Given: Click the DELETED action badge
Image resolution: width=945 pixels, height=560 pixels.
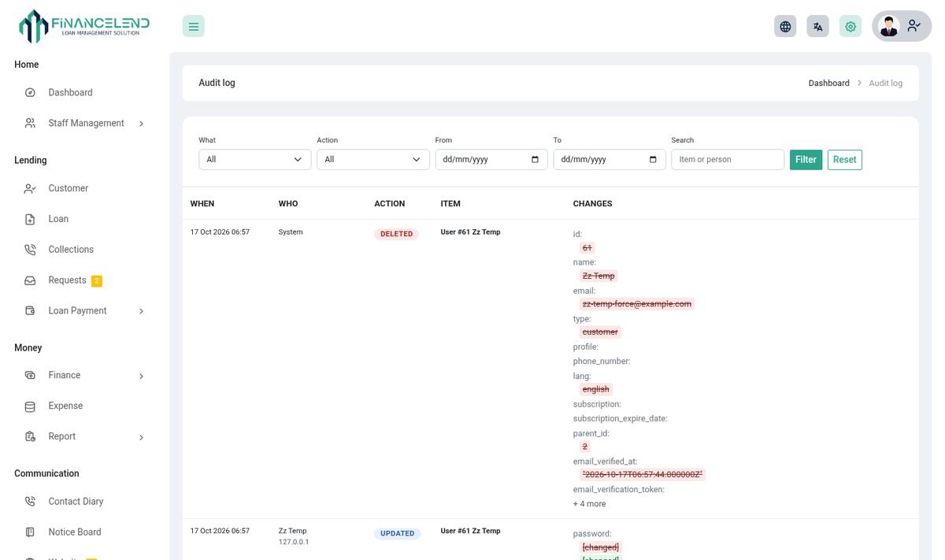Looking at the screenshot, I should pyautogui.click(x=397, y=234).
